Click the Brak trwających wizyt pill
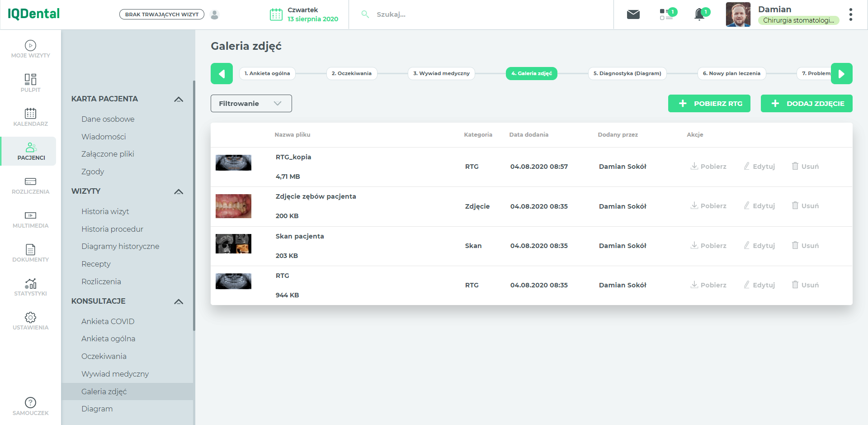868x425 pixels. 162,14
